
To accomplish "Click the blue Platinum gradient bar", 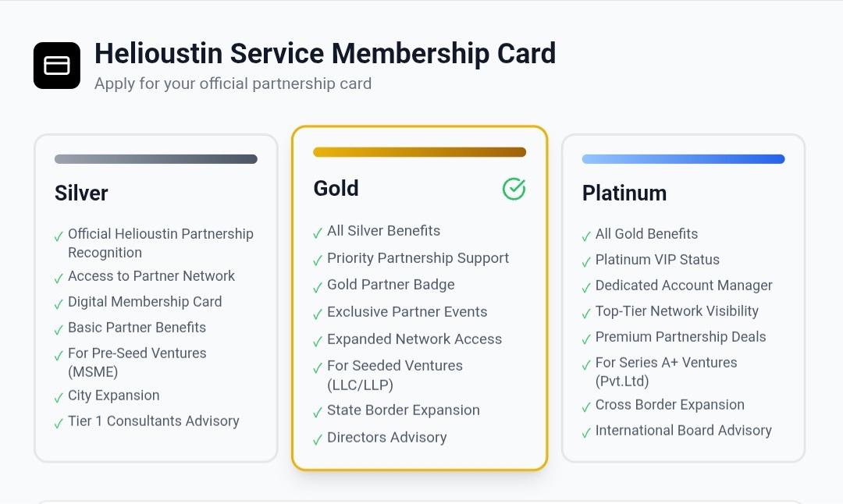I will click(x=683, y=159).
